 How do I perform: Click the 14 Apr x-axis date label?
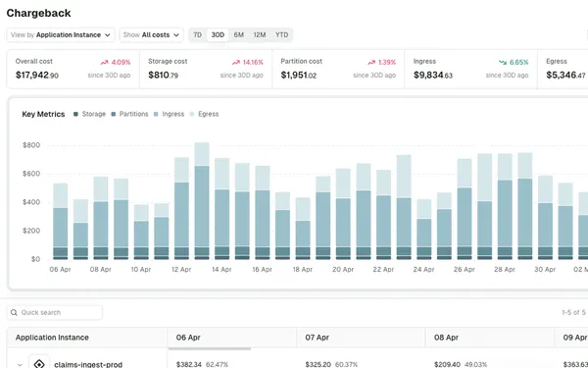click(x=221, y=270)
